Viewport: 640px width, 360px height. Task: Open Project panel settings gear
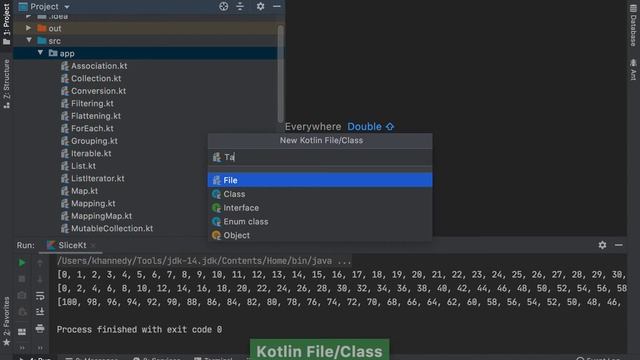point(260,6)
